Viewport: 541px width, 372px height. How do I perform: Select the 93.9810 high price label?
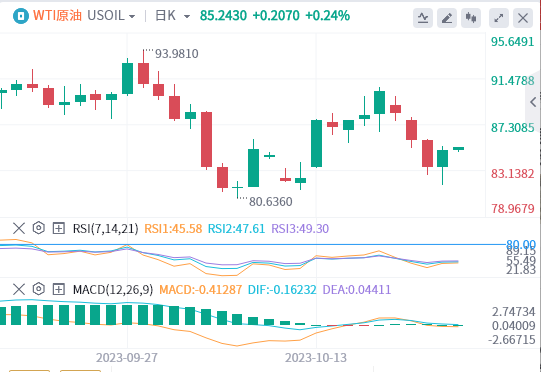[177, 54]
